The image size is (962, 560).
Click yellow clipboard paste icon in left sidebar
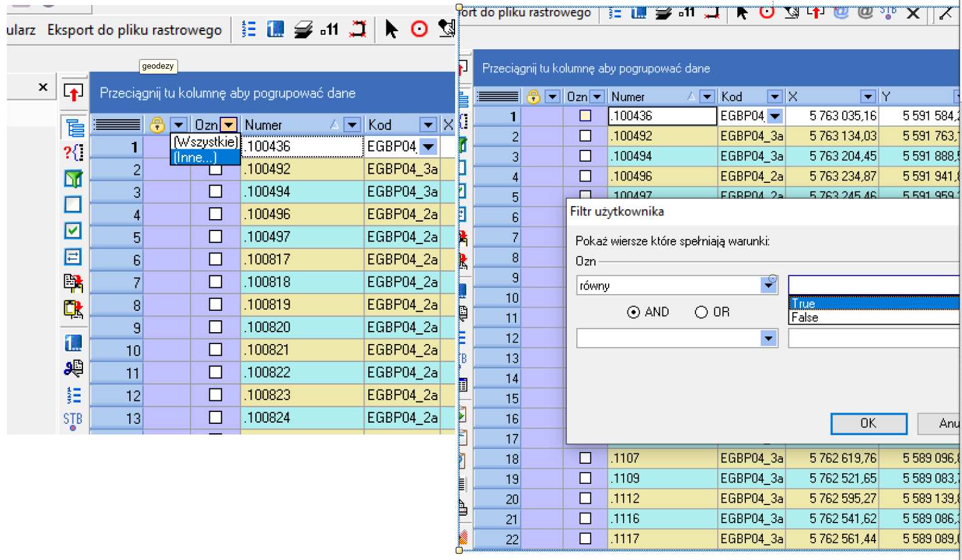(73, 309)
